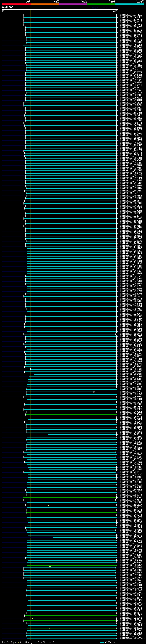Open hit UniRef100_Q96551
This screenshot has height=644, width=146.
click(131, 32)
